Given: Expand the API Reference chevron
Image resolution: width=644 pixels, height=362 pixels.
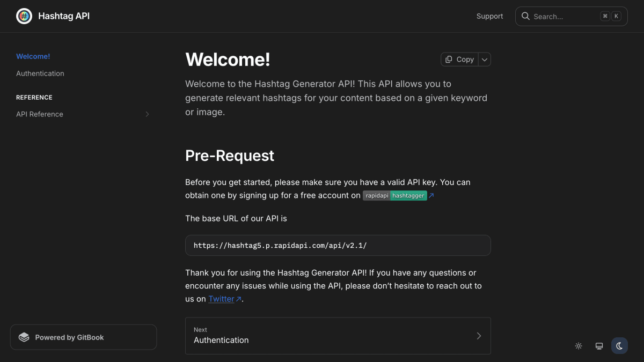Looking at the screenshot, I should (x=147, y=114).
